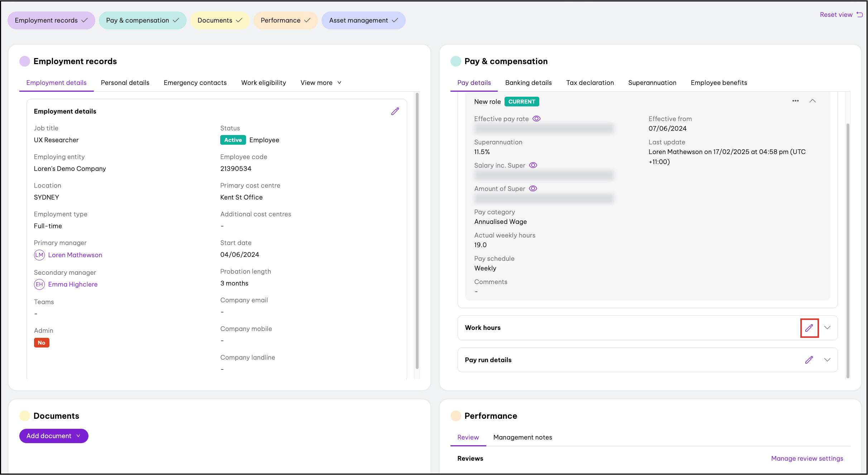Unhide Amount of Super with eye icon
The image size is (868, 475).
(533, 188)
